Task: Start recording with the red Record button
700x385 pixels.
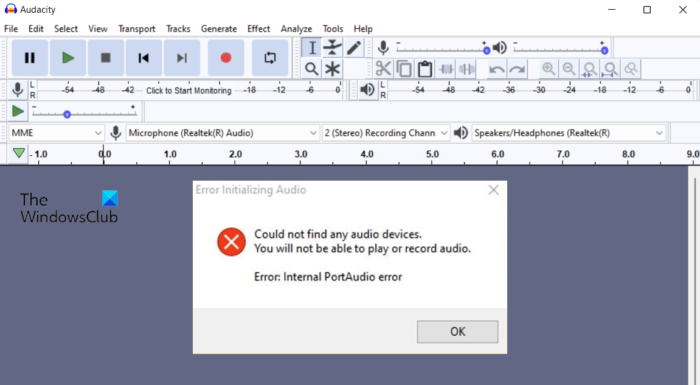Action: pyautogui.click(x=226, y=58)
